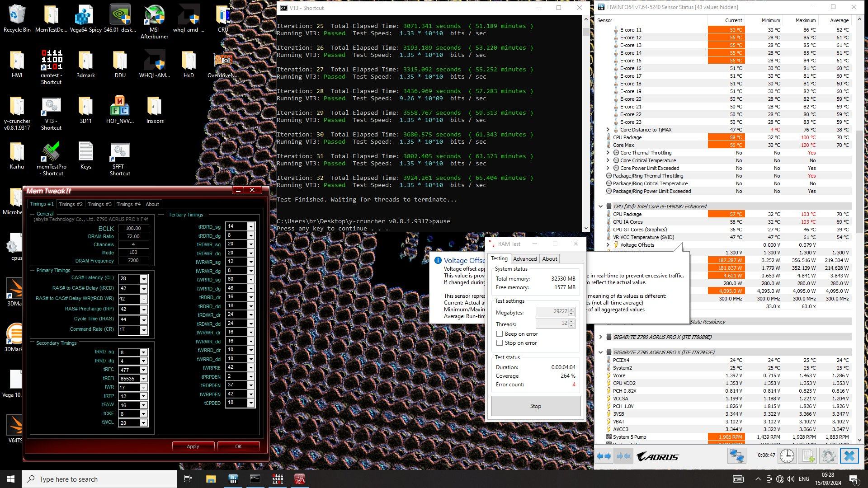This screenshot has height=488, width=868.
Task: Click Megabytes stepper up arrow
Action: (571, 310)
